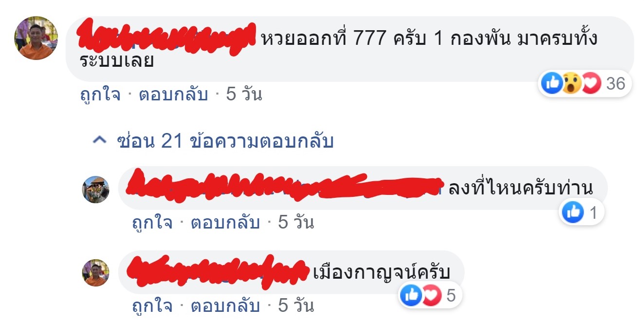Click the thumbs-up icon beside count 5
This screenshot has height=325, width=644.
pos(411,295)
